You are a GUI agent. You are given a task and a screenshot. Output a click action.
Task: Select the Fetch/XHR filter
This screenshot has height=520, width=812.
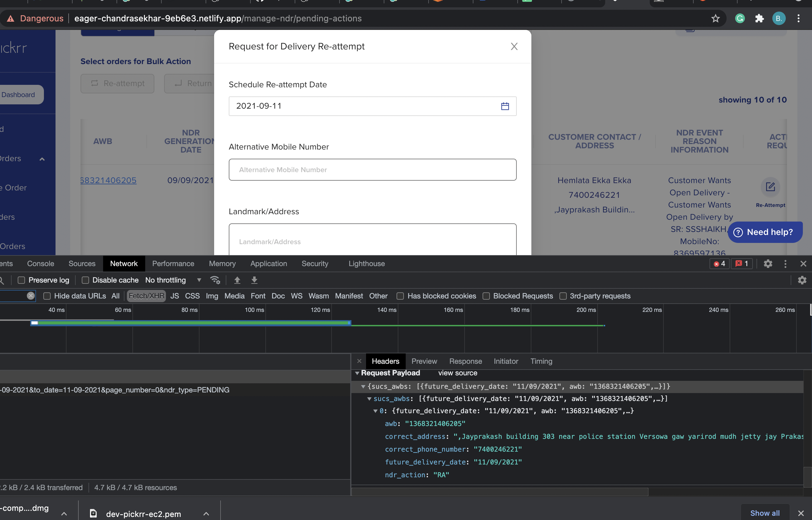[146, 296]
